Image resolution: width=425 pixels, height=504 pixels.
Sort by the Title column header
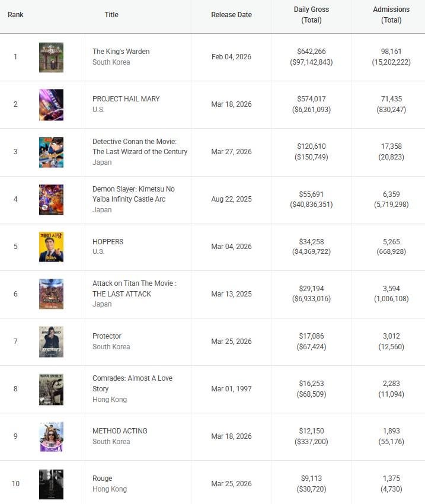pyautogui.click(x=111, y=15)
